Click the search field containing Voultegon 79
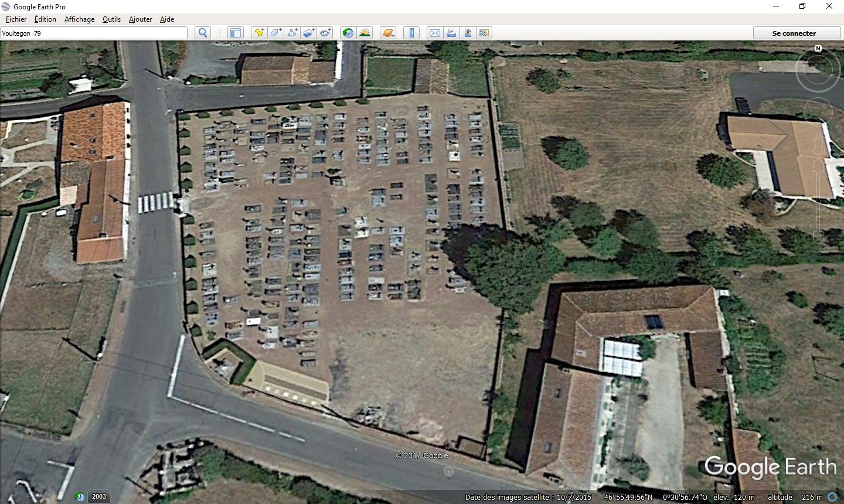This screenshot has width=844, height=504. pos(94,33)
